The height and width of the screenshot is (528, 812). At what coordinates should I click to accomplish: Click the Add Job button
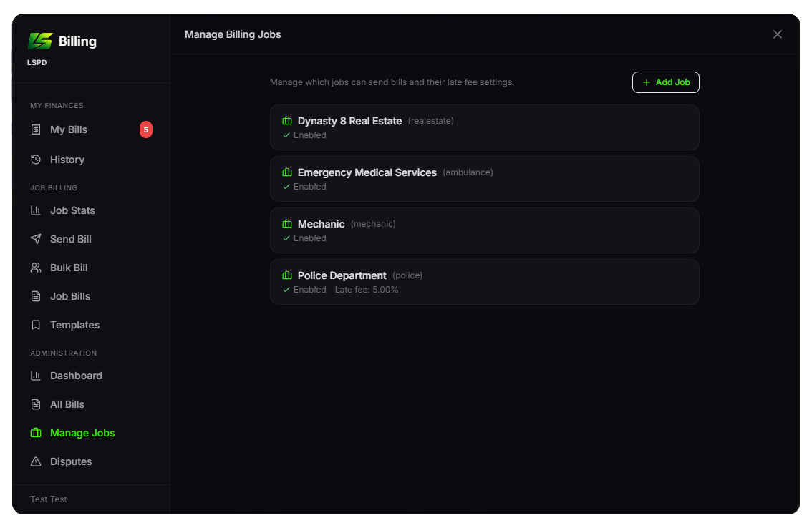point(665,82)
